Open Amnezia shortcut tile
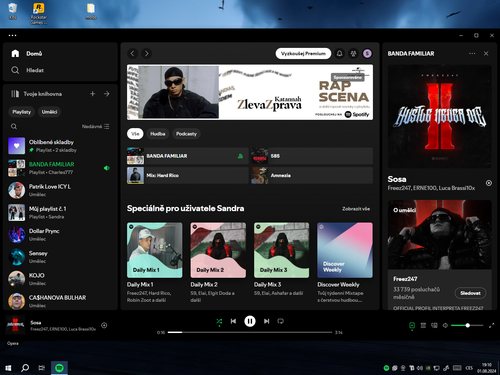500x375 pixels. [312, 175]
